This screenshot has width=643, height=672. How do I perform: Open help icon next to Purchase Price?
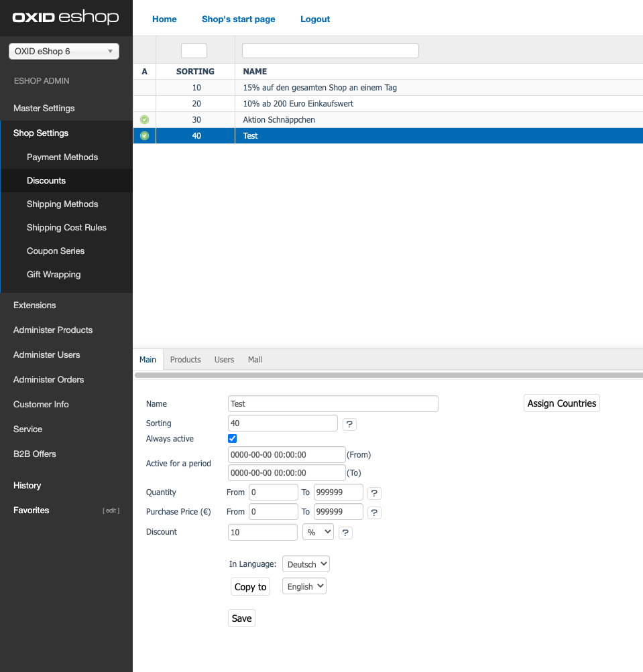(375, 513)
